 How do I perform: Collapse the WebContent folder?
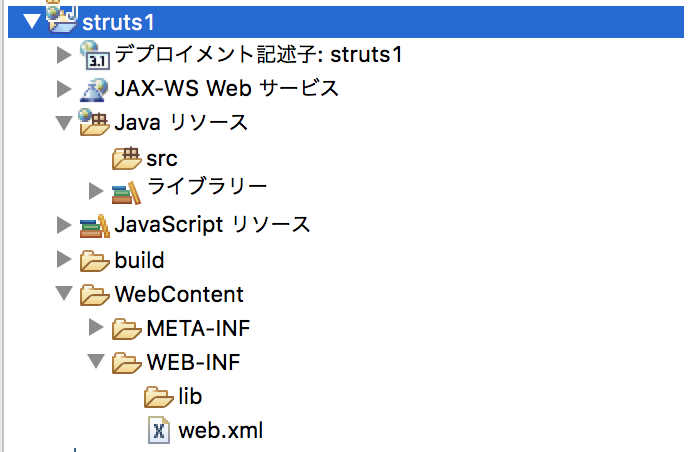tap(65, 294)
